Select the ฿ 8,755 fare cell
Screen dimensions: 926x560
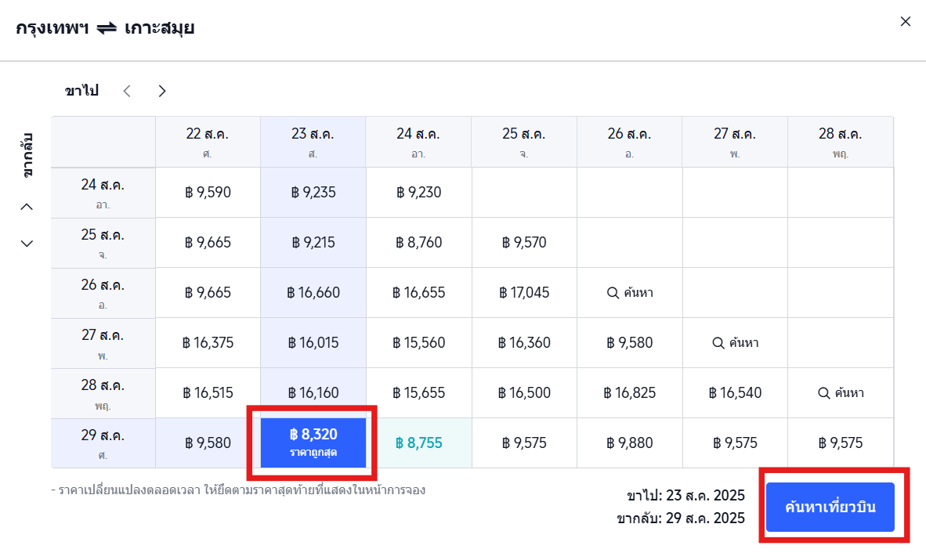click(x=418, y=443)
